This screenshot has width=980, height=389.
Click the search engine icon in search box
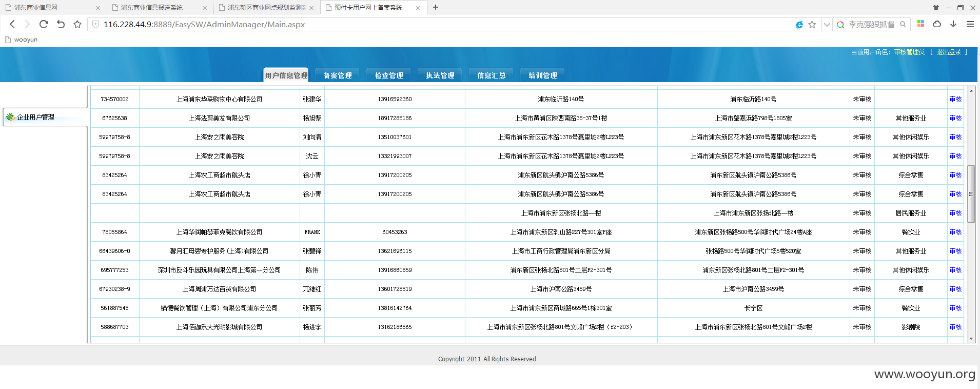840,25
